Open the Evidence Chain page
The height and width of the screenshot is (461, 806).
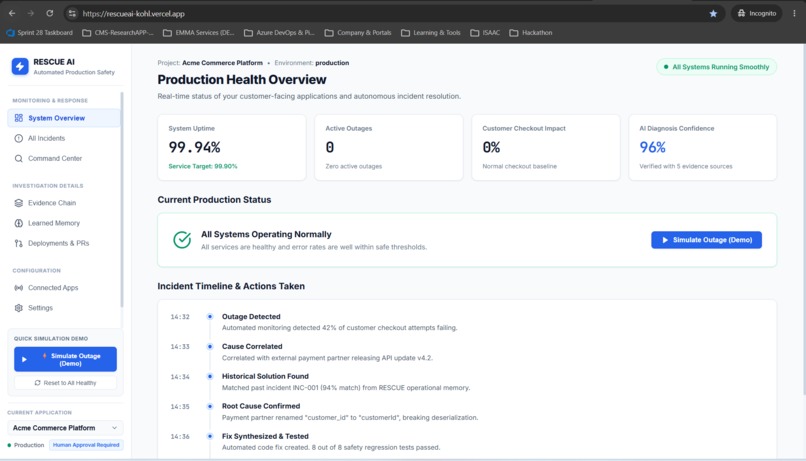click(x=64, y=203)
